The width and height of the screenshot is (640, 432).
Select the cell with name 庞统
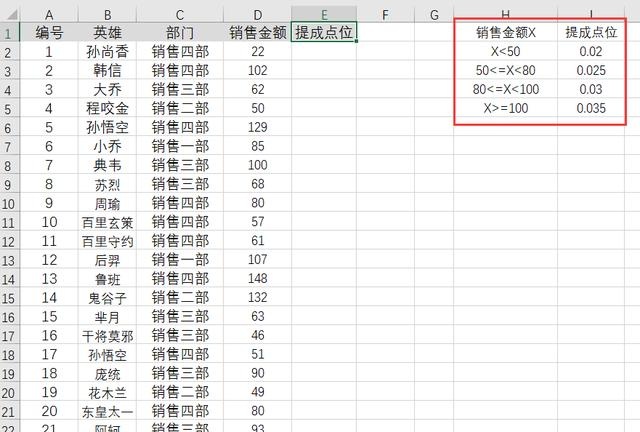pyautogui.click(x=107, y=374)
